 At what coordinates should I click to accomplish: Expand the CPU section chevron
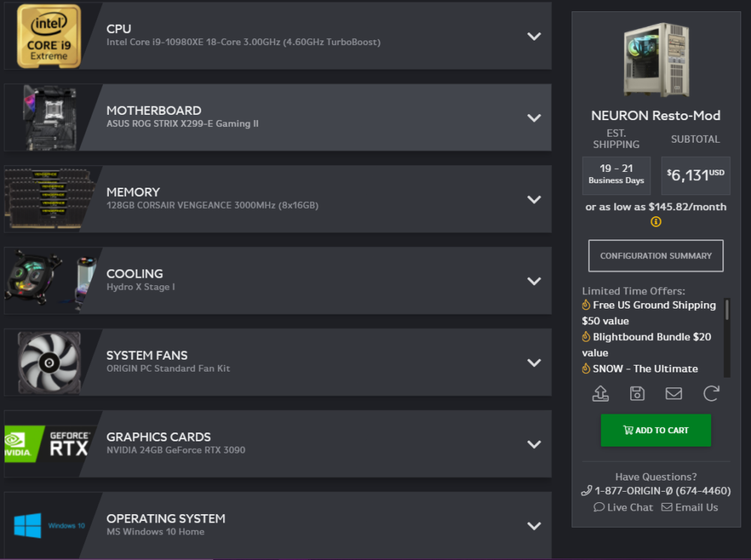pyautogui.click(x=533, y=36)
